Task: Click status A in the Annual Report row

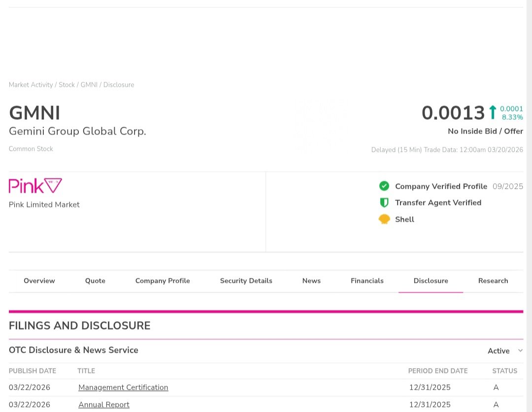Action: [x=496, y=405]
